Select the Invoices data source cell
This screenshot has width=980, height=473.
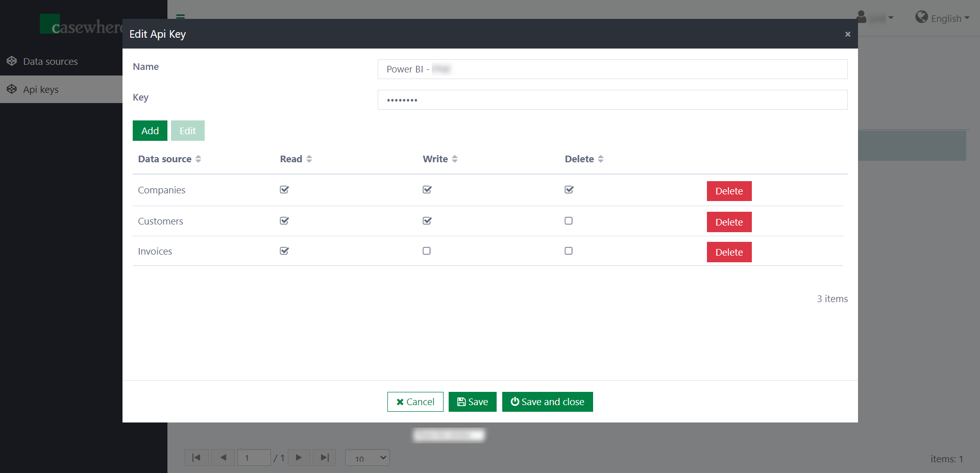pyautogui.click(x=155, y=251)
